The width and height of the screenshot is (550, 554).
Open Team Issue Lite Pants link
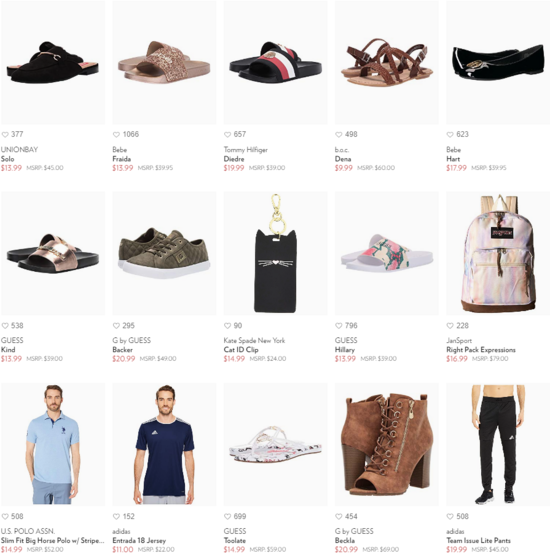point(478,541)
